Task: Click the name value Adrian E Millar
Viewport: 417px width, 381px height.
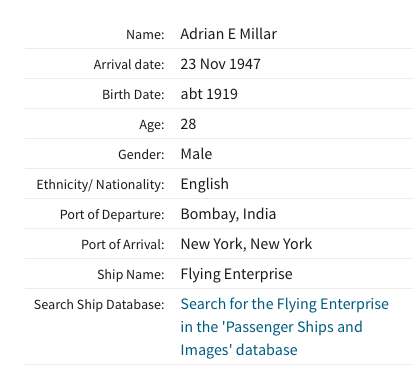Action: (x=228, y=34)
